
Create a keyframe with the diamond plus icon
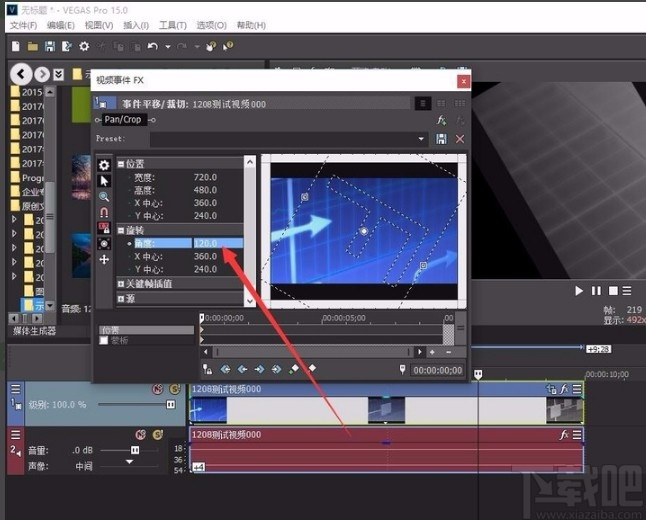(x=294, y=369)
